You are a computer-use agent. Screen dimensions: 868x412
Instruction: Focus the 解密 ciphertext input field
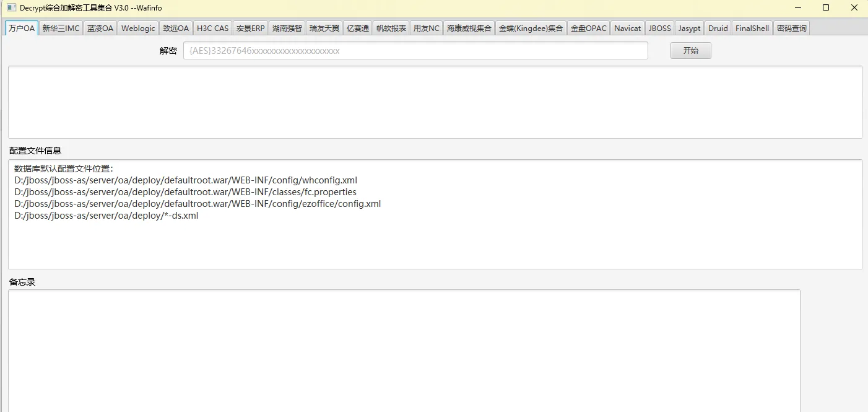click(x=415, y=51)
